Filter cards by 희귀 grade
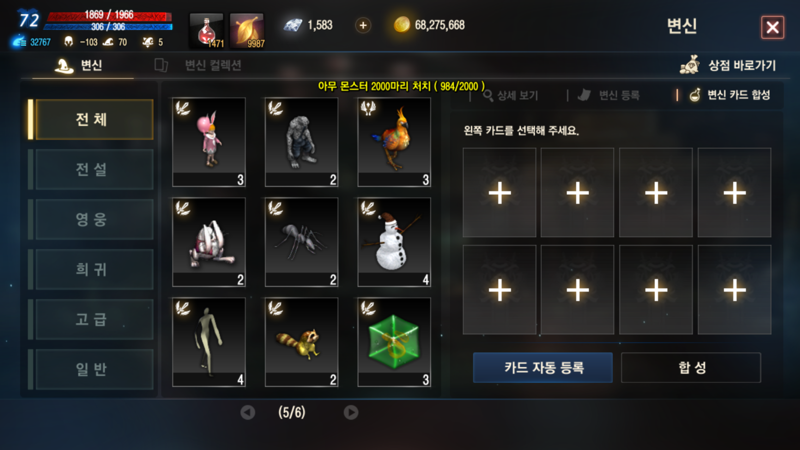Viewport: 800px width, 450px height. (x=94, y=269)
